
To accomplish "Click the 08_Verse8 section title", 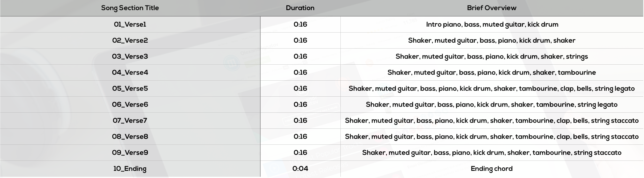I will [130, 137].
